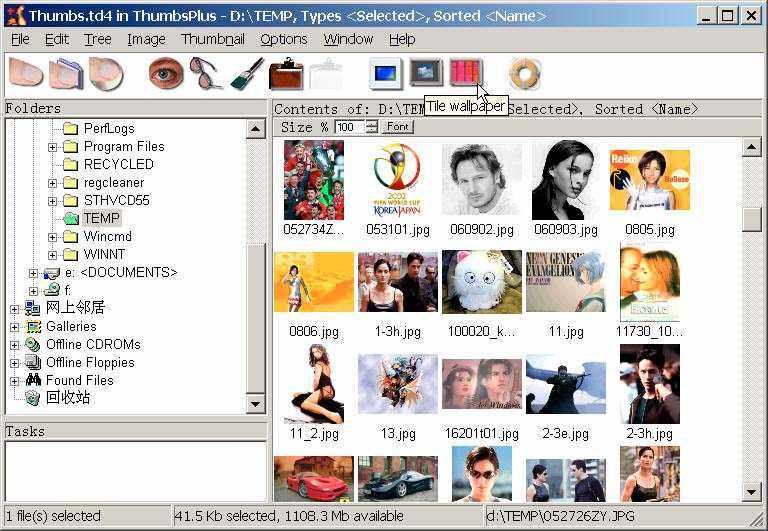
Task: Click the Size % up spinner arrow
Action: 372,123
